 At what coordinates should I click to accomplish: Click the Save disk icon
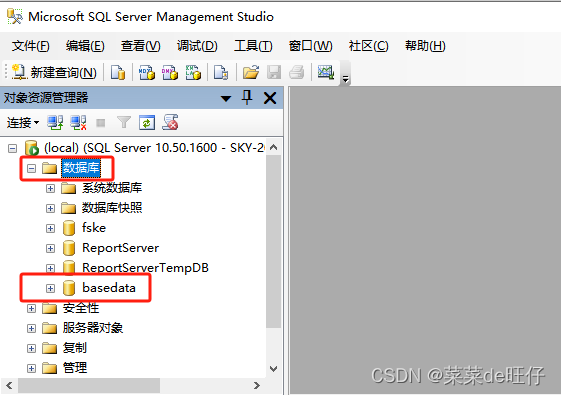[x=274, y=73]
